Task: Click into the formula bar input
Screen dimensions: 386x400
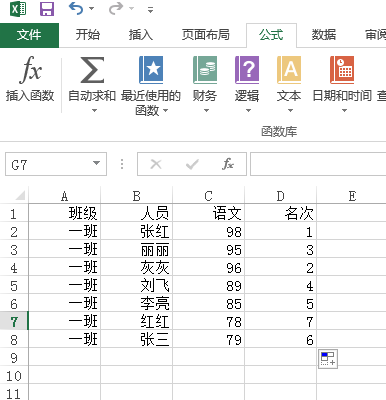Action: click(x=318, y=164)
